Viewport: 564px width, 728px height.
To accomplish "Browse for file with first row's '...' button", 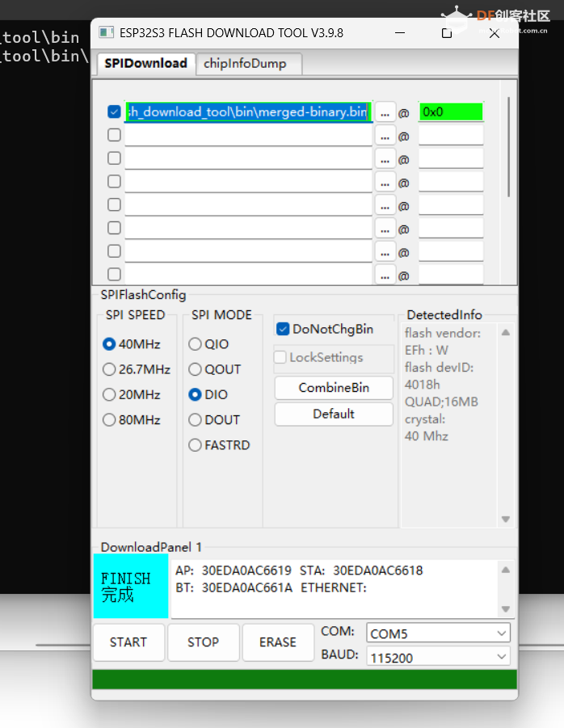I will [x=385, y=112].
